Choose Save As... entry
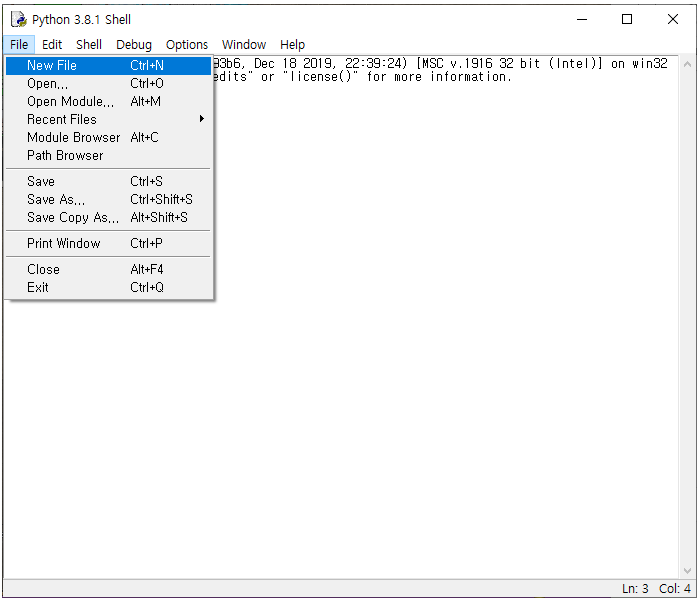The image size is (698, 600). click(108, 199)
